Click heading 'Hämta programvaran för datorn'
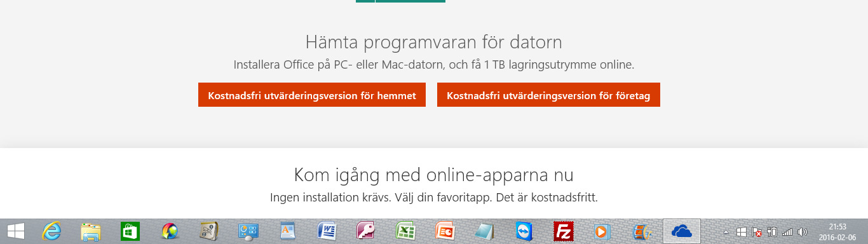Image resolution: width=868 pixels, height=244 pixels. click(434, 43)
